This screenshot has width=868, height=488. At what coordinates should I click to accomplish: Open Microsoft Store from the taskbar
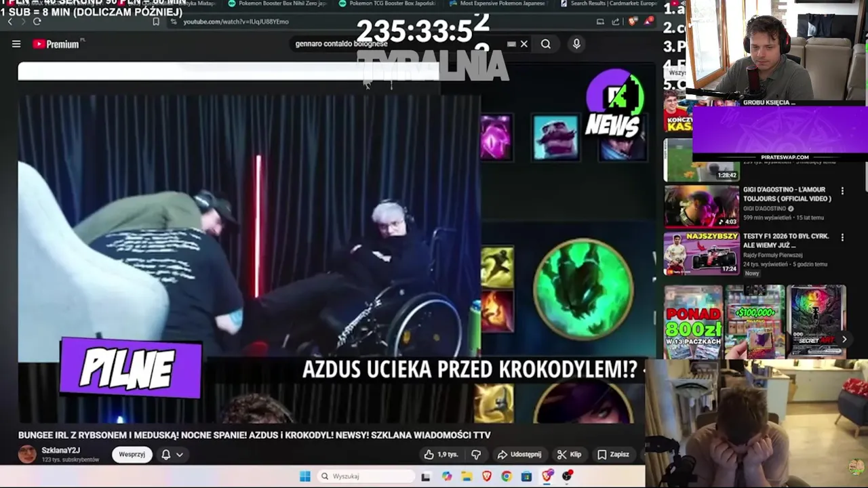point(526,476)
